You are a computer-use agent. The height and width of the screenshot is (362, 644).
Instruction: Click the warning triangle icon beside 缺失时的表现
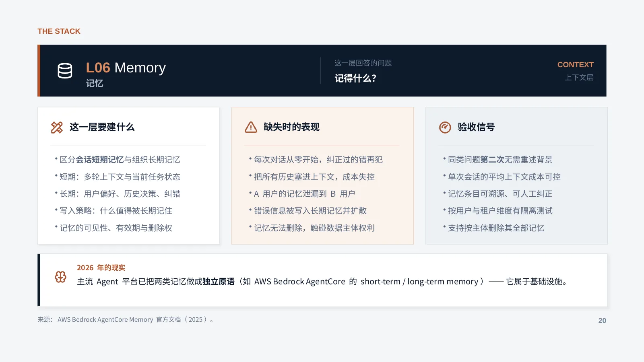click(x=251, y=128)
